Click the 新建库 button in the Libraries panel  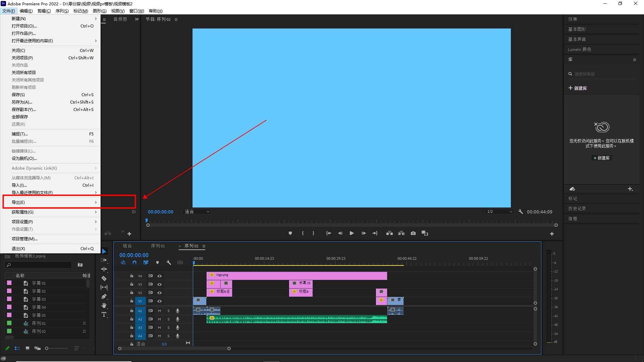578,88
